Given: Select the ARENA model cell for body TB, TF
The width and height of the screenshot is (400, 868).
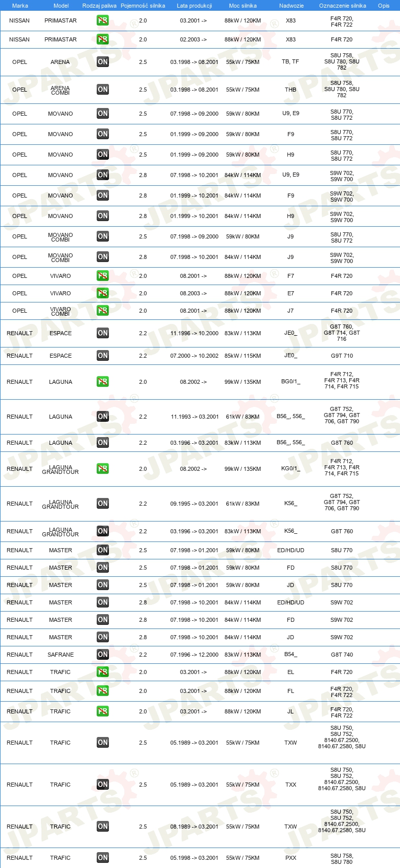Looking at the screenshot, I should point(60,62).
